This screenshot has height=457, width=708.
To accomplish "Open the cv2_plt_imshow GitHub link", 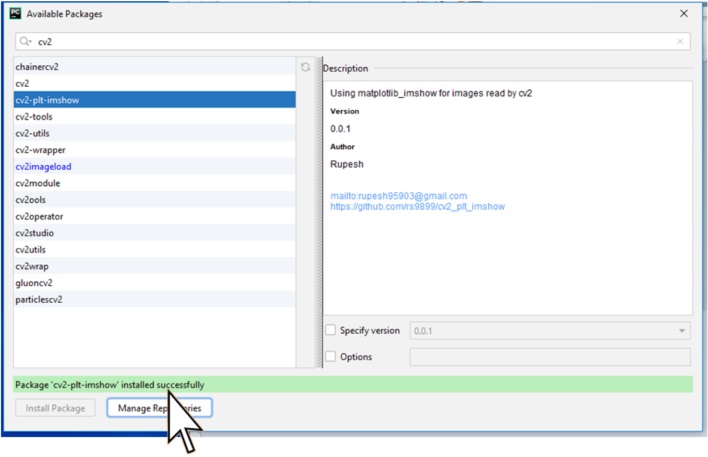I will [417, 206].
